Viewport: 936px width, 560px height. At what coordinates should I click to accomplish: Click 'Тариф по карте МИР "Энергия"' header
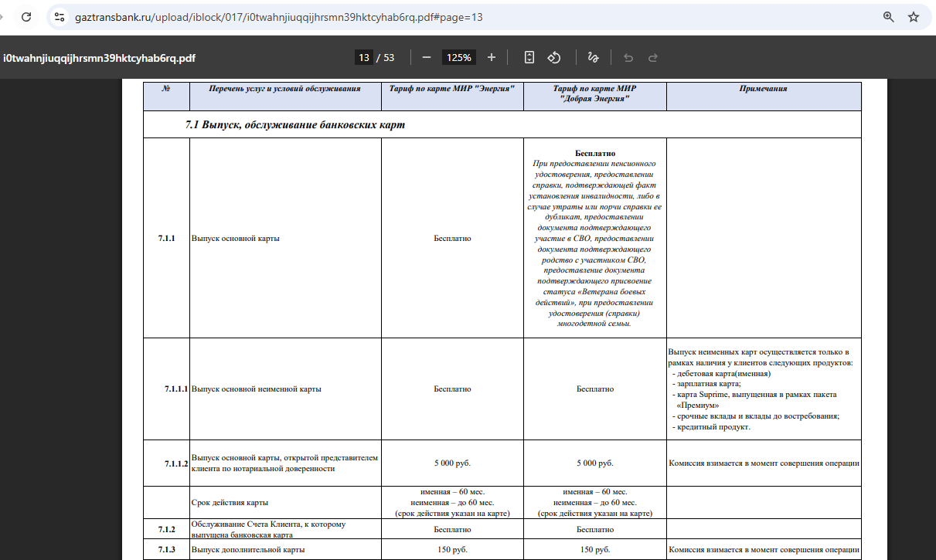click(x=452, y=89)
